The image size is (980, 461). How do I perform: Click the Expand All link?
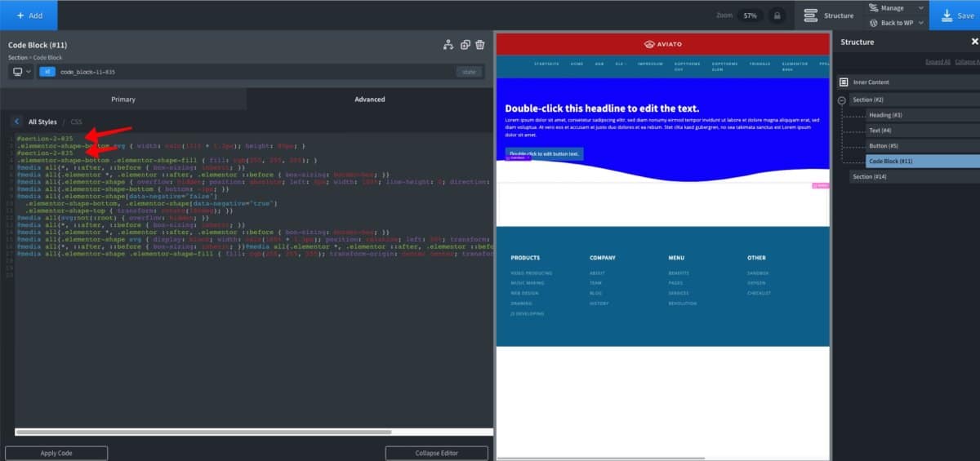[x=938, y=62]
